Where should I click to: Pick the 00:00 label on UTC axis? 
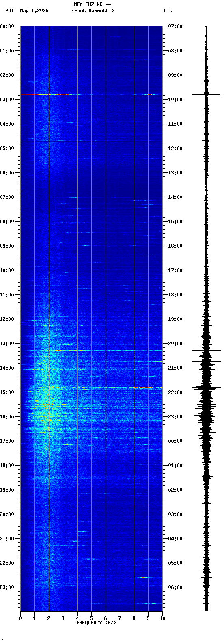(175, 441)
